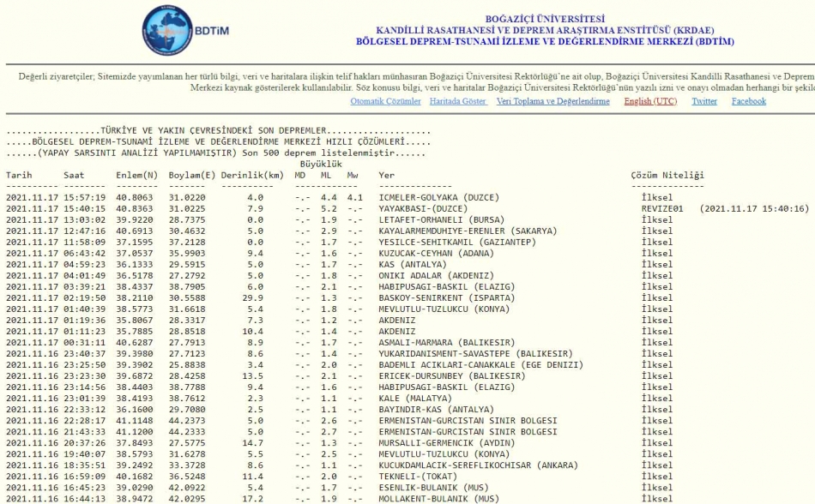This screenshot has height=504, width=815.
Task: Select the BAYINDIR-KAS (ANTALYA) location
Action: (436, 410)
